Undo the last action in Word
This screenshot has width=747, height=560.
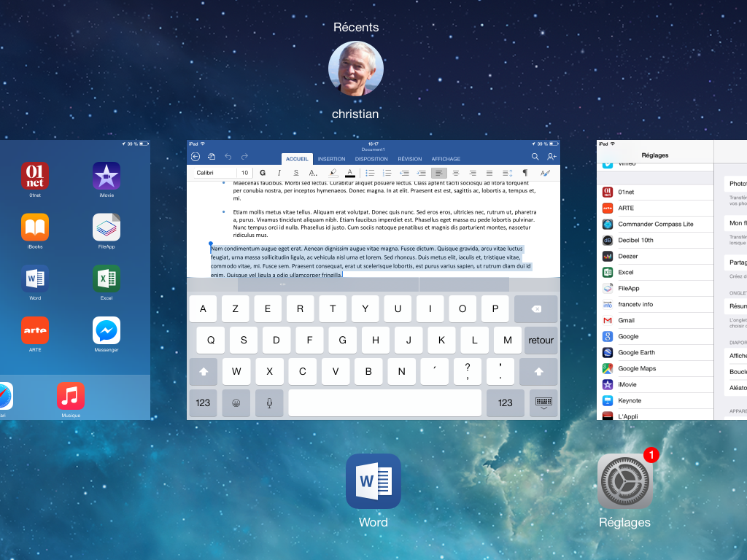(x=228, y=157)
